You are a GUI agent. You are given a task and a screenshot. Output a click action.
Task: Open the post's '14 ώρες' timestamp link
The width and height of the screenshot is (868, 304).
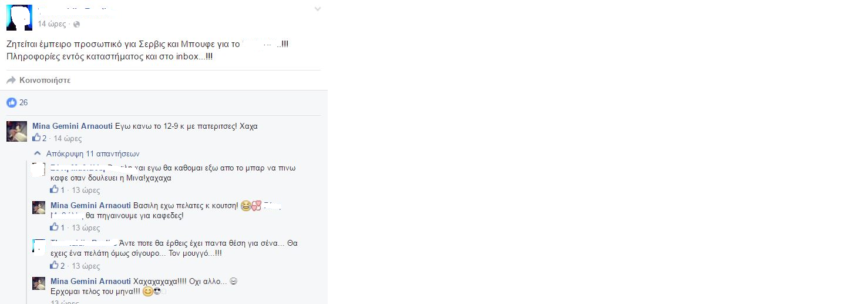coord(51,24)
